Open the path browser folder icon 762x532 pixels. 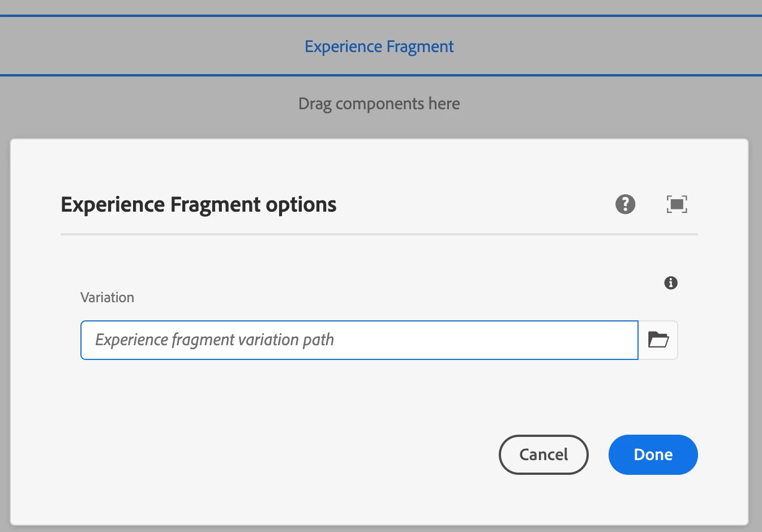658,340
